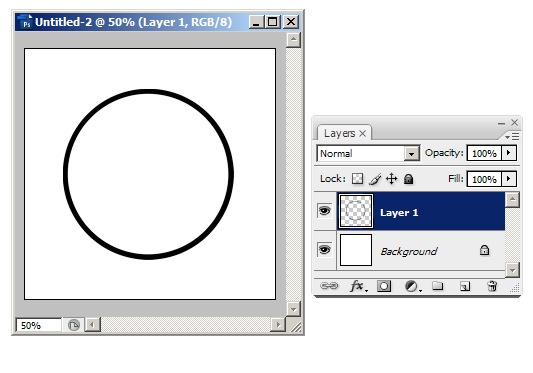Click the document zoom 50% field

tap(38, 325)
